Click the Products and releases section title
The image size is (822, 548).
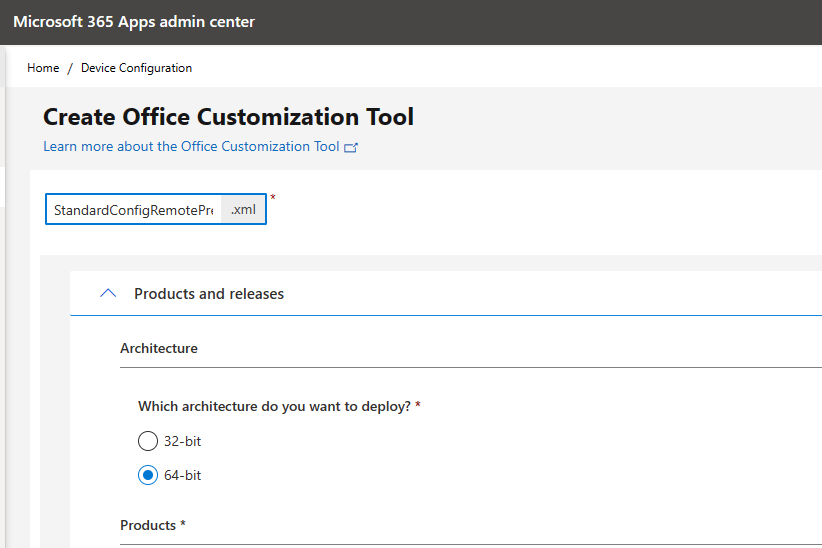point(209,294)
